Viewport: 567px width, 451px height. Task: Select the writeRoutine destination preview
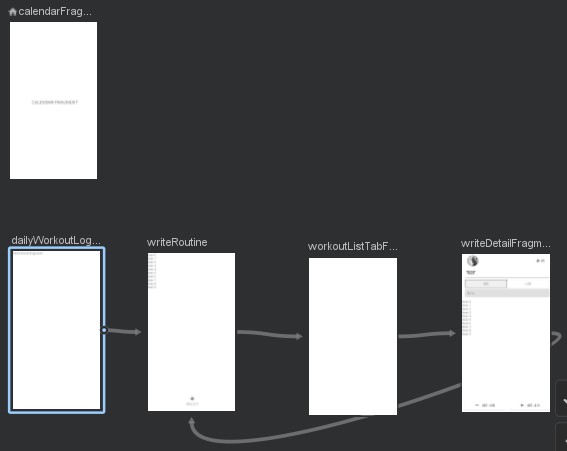click(x=191, y=332)
